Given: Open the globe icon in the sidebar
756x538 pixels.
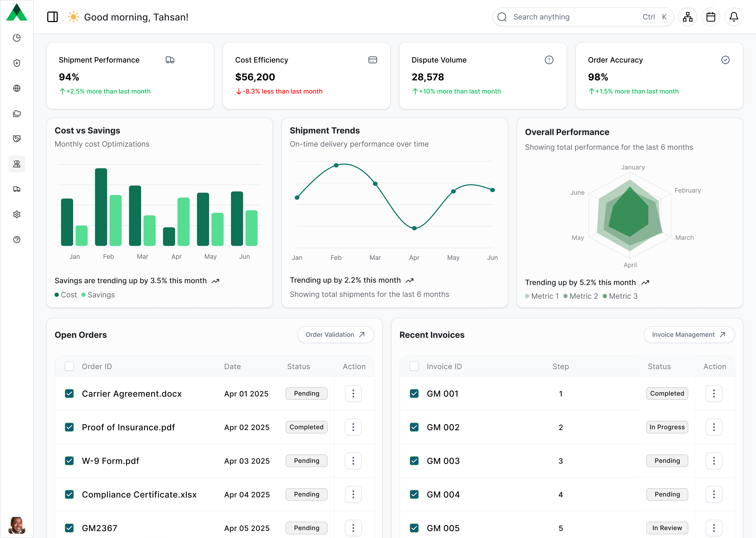Looking at the screenshot, I should (17, 88).
